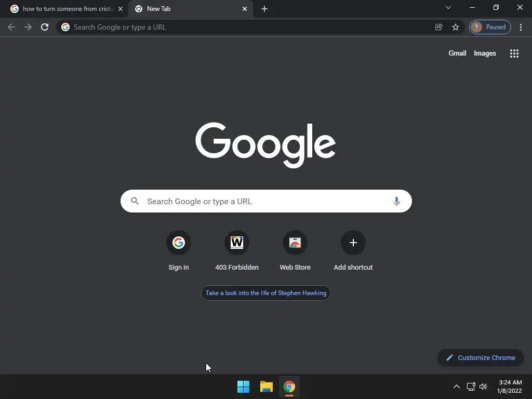Viewport: 532px width, 399px height.
Task: Click the center Google search box
Action: pyautogui.click(x=266, y=201)
